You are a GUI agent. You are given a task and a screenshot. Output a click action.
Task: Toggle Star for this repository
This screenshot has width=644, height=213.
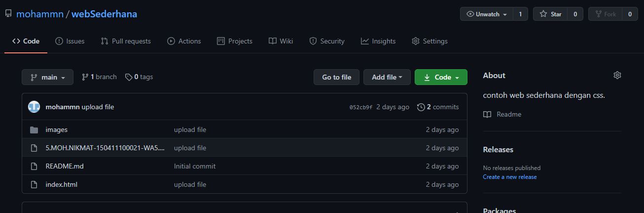(x=550, y=14)
